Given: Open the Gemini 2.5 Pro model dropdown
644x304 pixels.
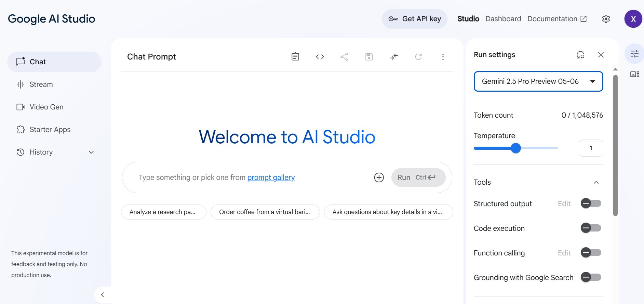Looking at the screenshot, I should (538, 81).
